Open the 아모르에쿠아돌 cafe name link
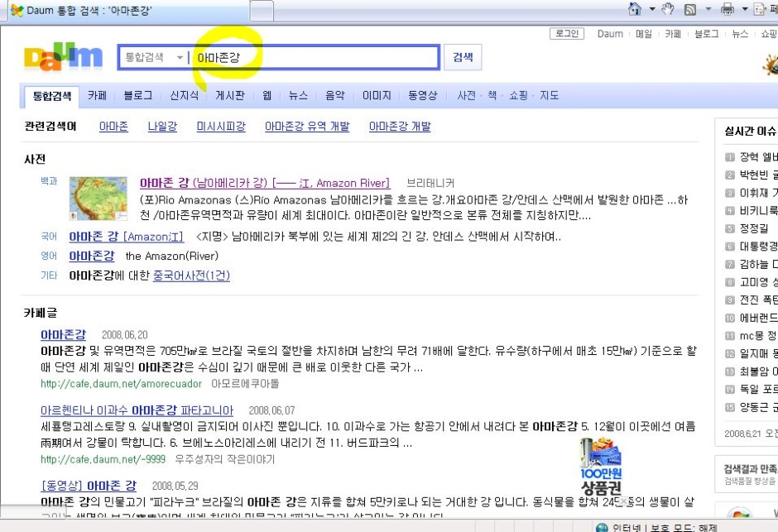Viewport: 778px width, 532px height. (x=245, y=384)
